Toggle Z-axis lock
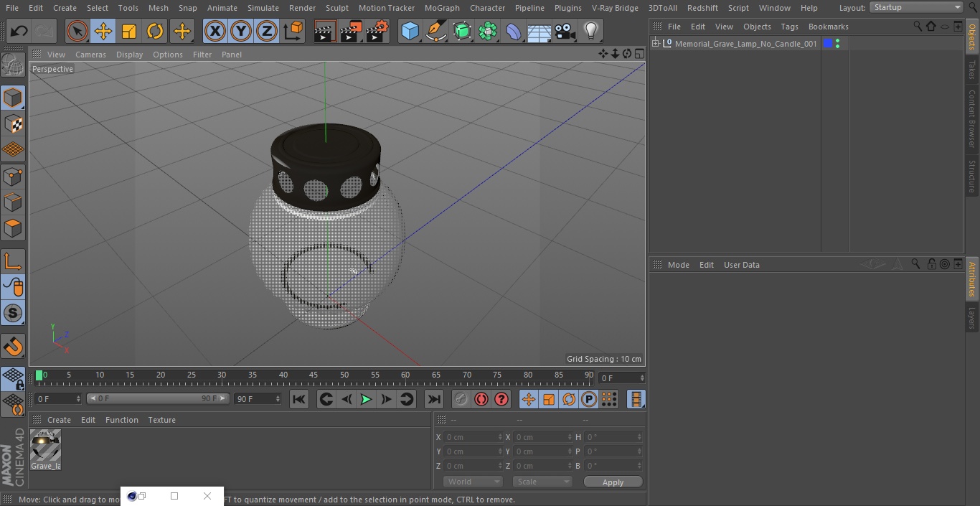This screenshot has width=980, height=506. 267,32
